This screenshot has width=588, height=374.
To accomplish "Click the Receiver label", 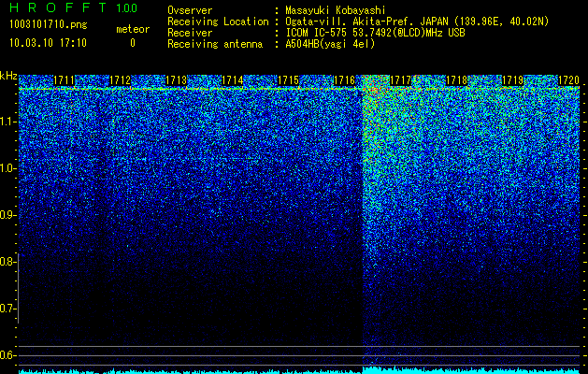I will pos(190,33).
